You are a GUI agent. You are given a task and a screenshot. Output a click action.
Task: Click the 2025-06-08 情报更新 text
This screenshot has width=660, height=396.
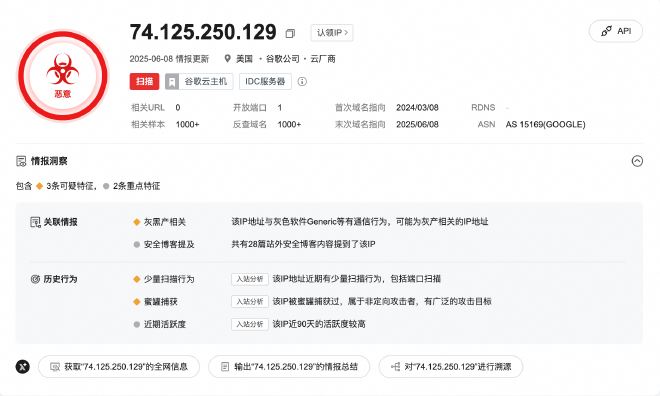pyautogui.click(x=169, y=59)
